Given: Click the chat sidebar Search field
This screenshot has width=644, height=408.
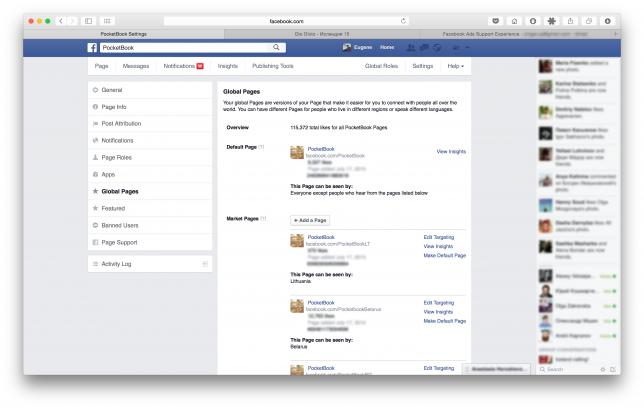Looking at the screenshot, I should [569, 369].
